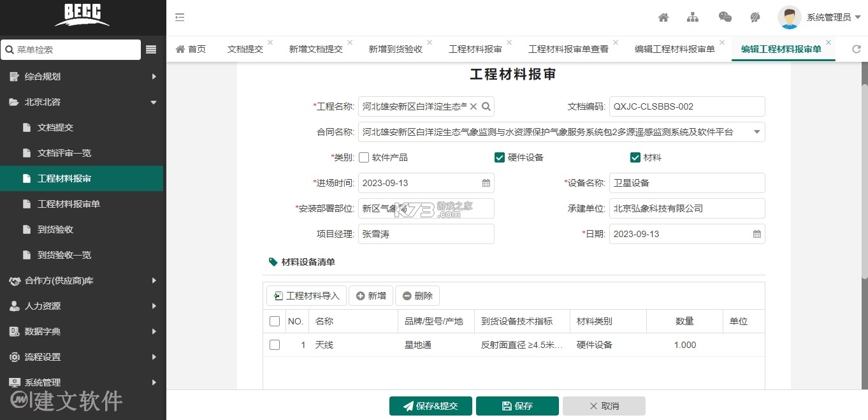868x420 pixels.
Task: Click the 文档编码 input field
Action: point(687,106)
